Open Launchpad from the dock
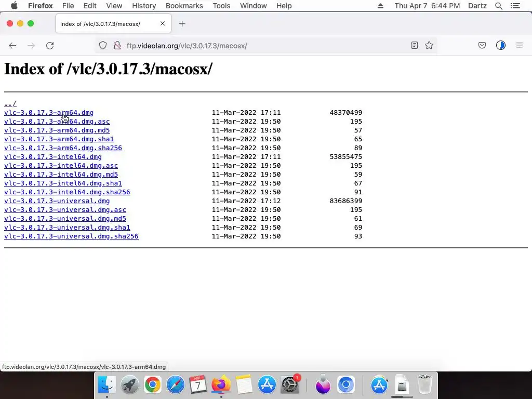Image resolution: width=532 pixels, height=399 pixels. pos(129,385)
